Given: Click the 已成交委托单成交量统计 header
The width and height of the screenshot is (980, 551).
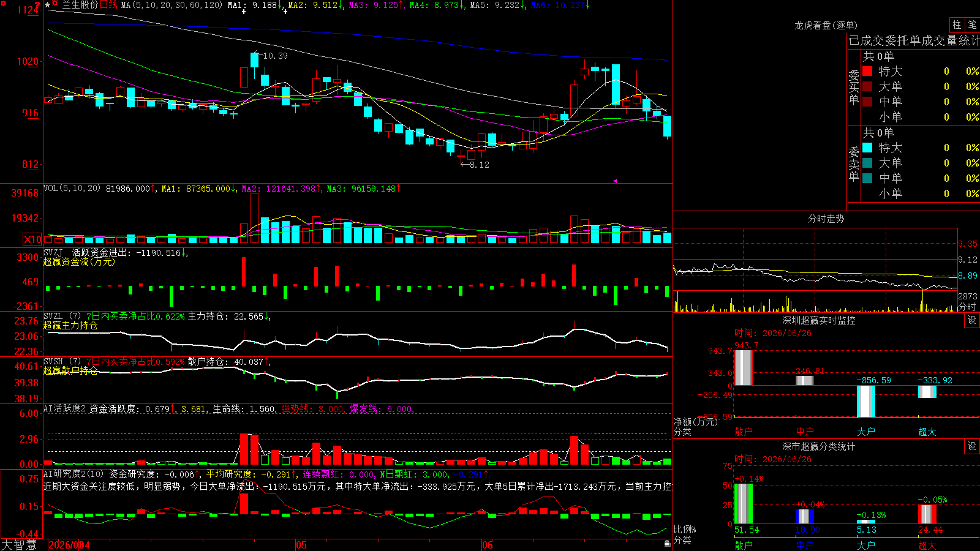Looking at the screenshot, I should tap(914, 40).
